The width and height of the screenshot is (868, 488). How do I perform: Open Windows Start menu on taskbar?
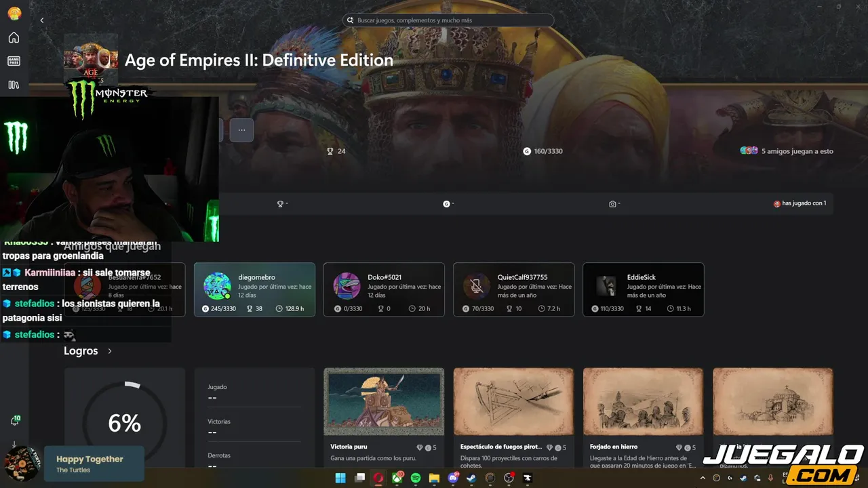(340, 478)
